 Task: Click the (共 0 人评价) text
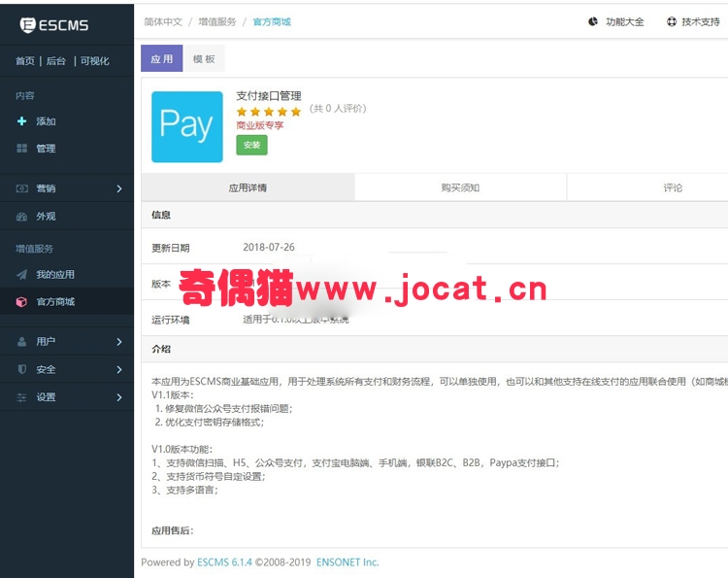(338, 108)
